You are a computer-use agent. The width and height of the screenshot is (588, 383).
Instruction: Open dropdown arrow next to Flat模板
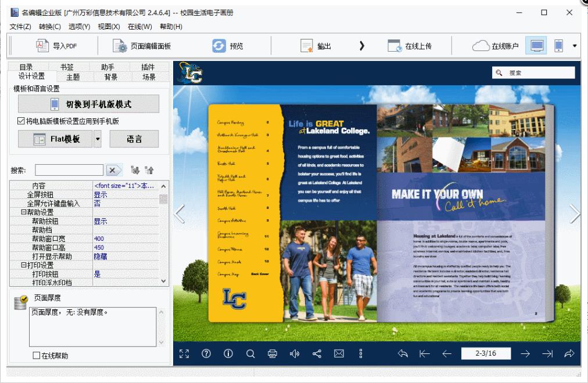[x=98, y=139]
